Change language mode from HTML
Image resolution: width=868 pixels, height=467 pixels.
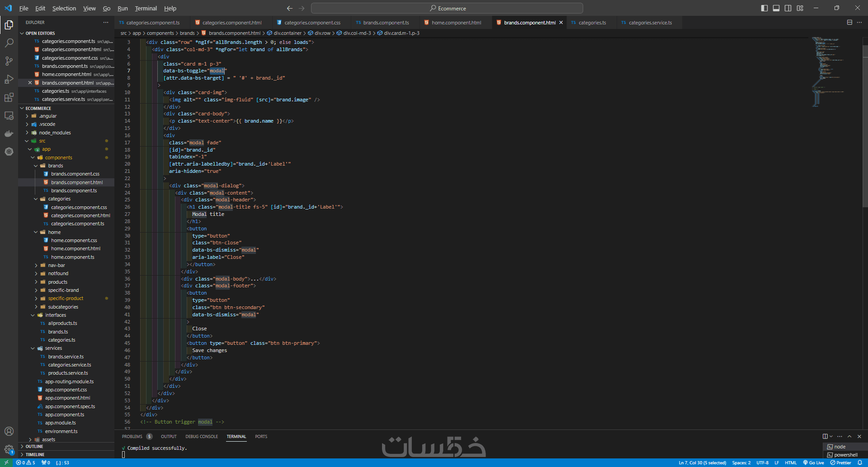click(x=791, y=462)
